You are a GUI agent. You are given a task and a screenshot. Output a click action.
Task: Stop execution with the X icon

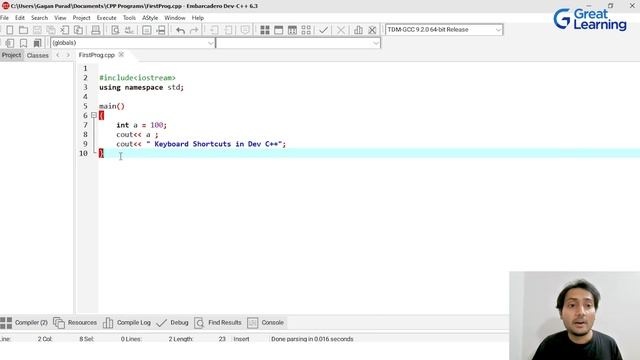coord(341,30)
